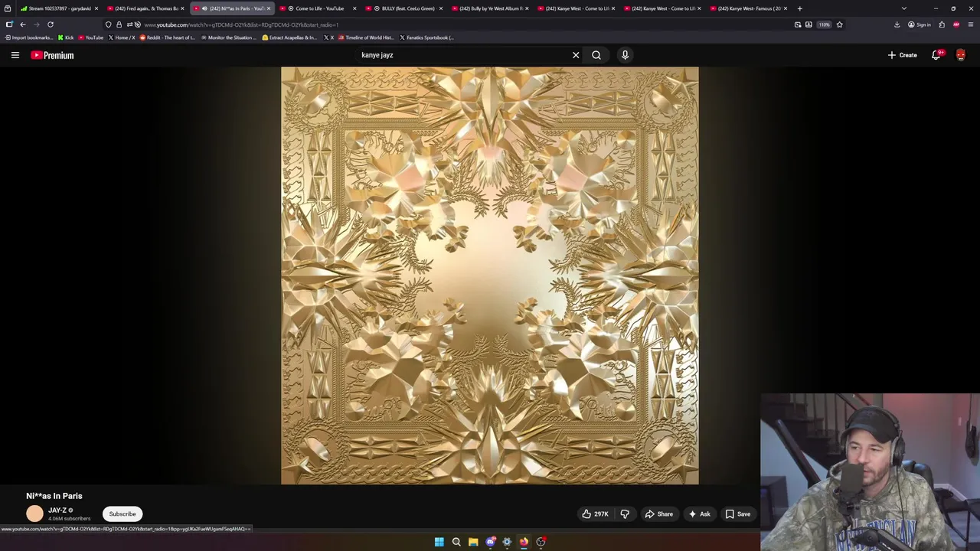Open YouTube notifications bell
Image resolution: width=980 pixels, height=551 pixels.
tap(936, 55)
